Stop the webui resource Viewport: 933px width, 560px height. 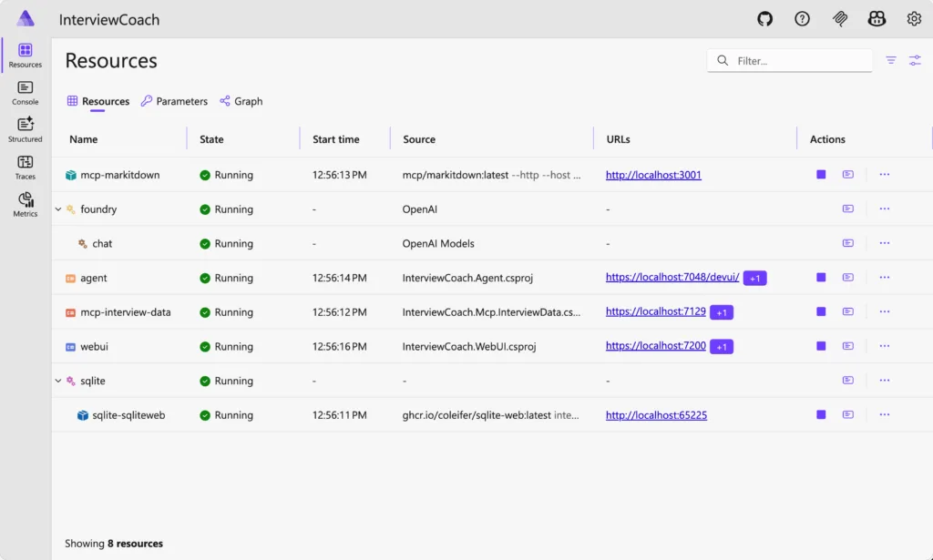pos(821,346)
